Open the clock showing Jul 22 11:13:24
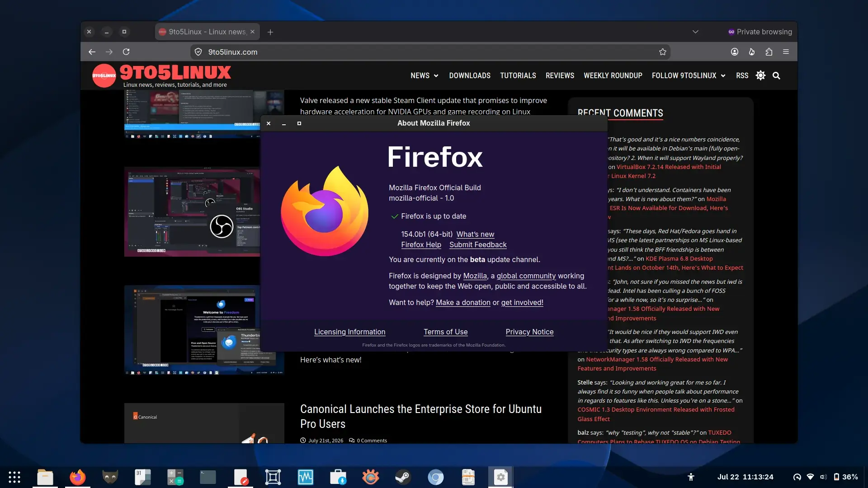The image size is (868, 488). (745, 477)
